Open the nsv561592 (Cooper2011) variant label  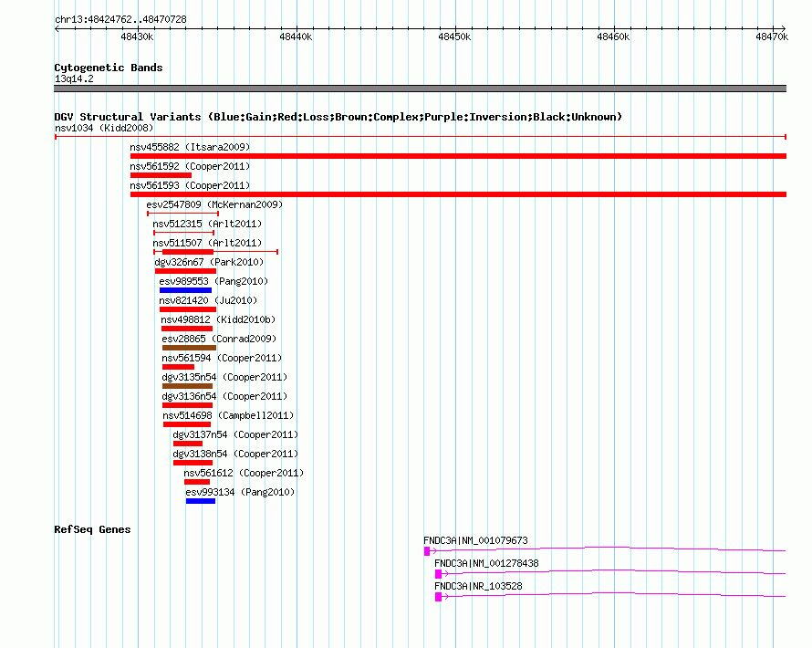(x=190, y=166)
